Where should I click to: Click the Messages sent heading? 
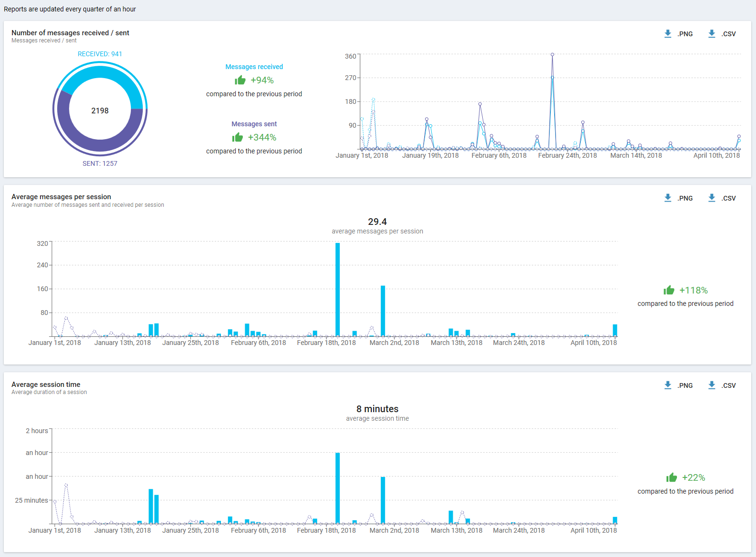click(254, 124)
